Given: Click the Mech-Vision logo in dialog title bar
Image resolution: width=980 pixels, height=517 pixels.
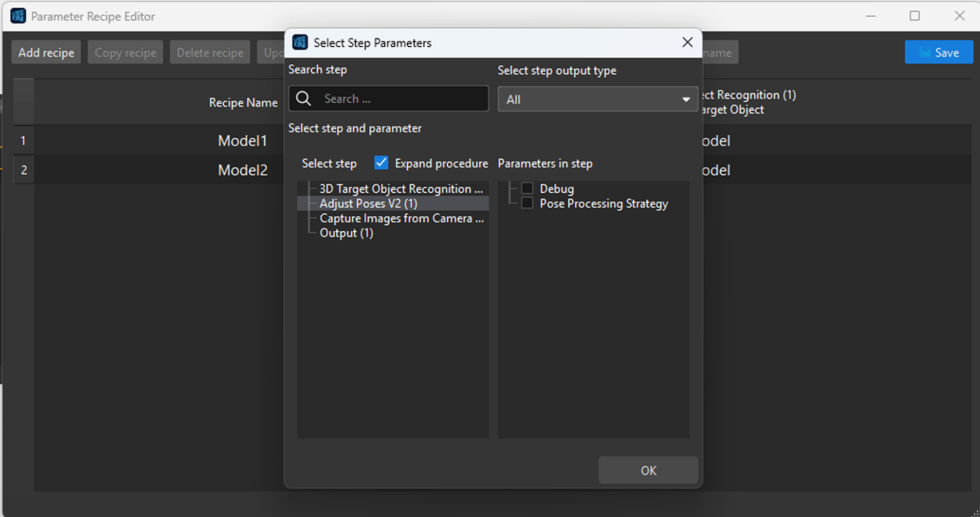Looking at the screenshot, I should [300, 42].
